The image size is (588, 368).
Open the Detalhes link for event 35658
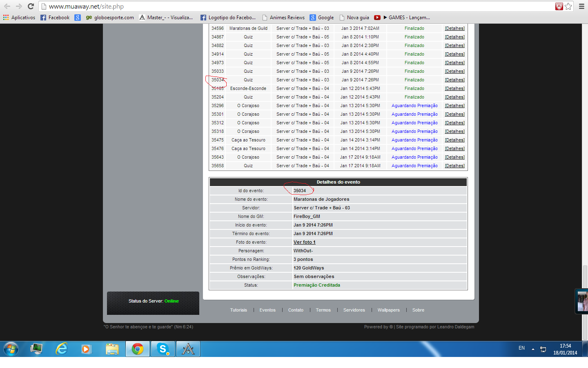(454, 166)
